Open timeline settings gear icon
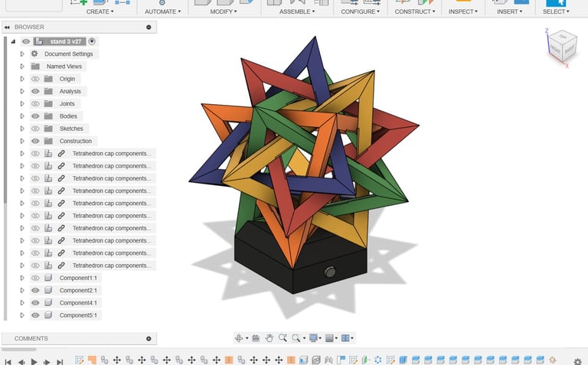588x365 pixels. 577,360
